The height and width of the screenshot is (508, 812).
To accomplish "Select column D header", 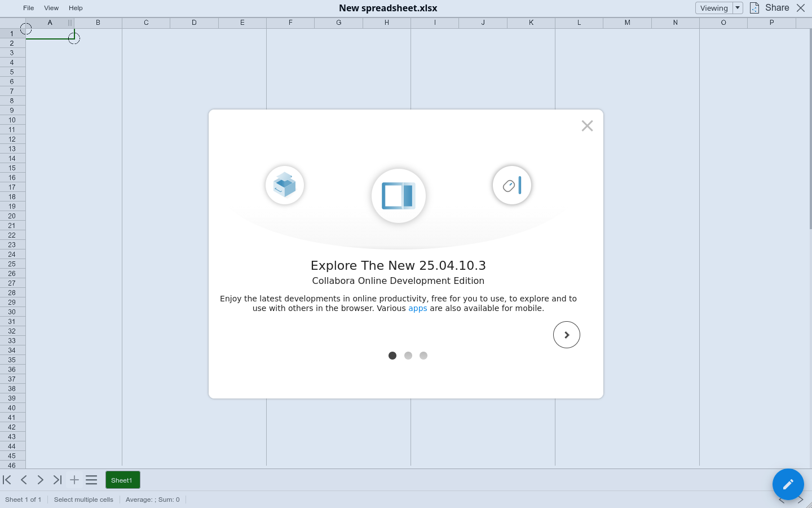I will pos(194,23).
